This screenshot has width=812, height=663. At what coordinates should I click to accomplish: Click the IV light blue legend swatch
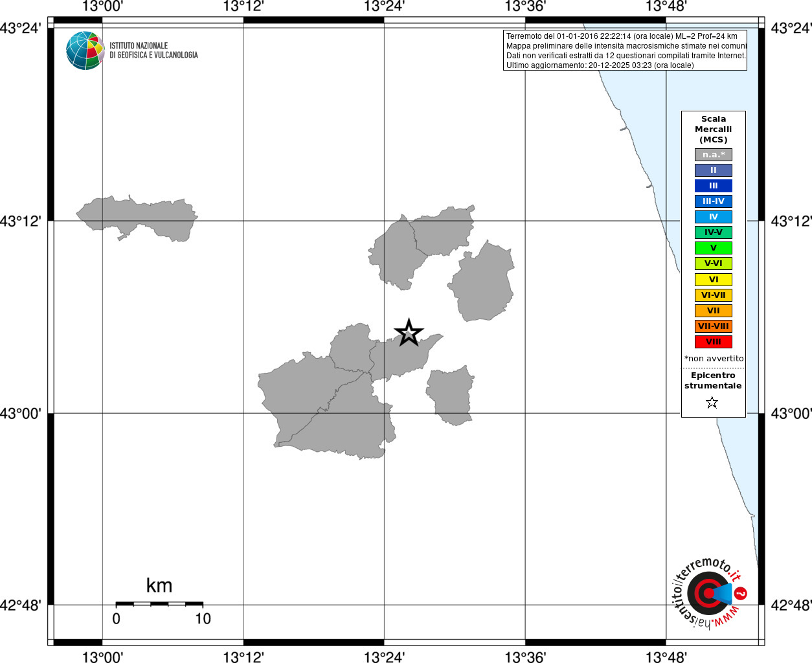714,217
